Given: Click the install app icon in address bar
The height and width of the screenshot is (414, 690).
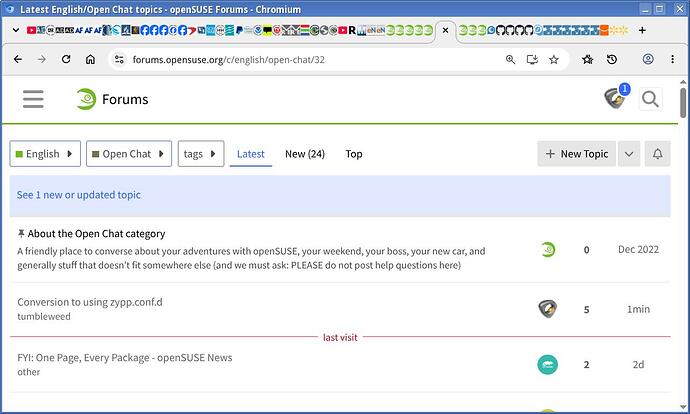Looking at the screenshot, I should (x=532, y=59).
